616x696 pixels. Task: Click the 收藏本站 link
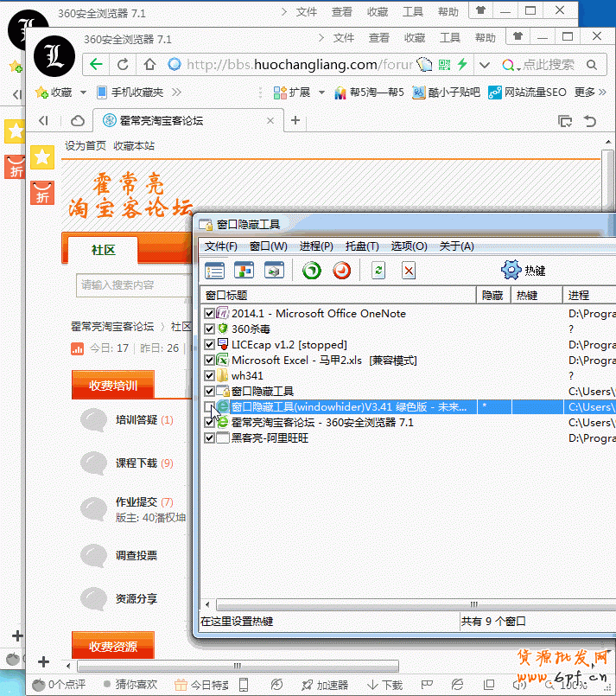pos(134,146)
